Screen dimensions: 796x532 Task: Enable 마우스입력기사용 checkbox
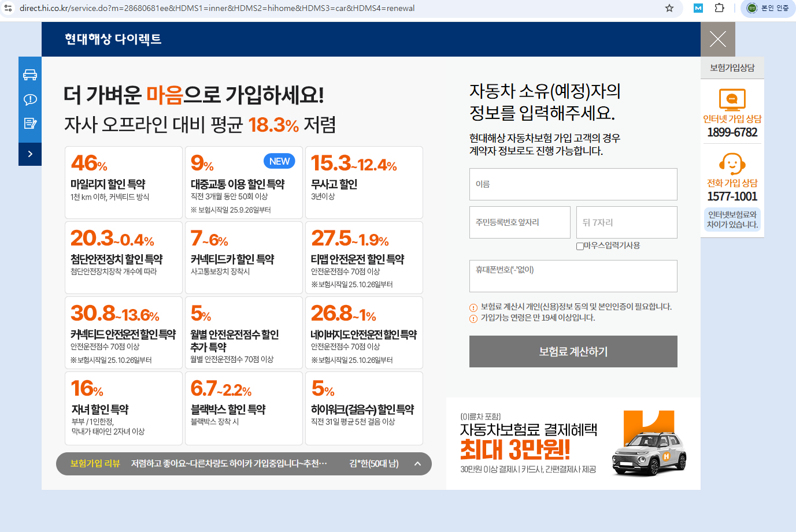coord(580,246)
